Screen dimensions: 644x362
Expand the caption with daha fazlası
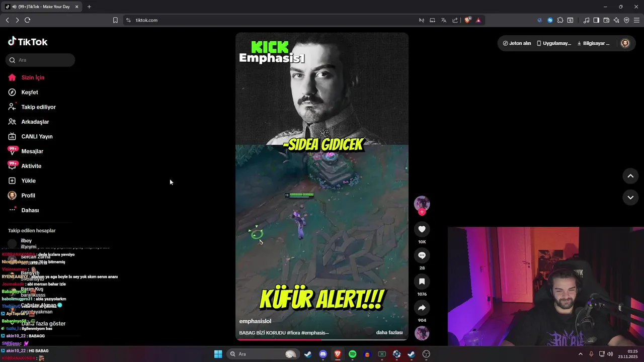(x=389, y=333)
